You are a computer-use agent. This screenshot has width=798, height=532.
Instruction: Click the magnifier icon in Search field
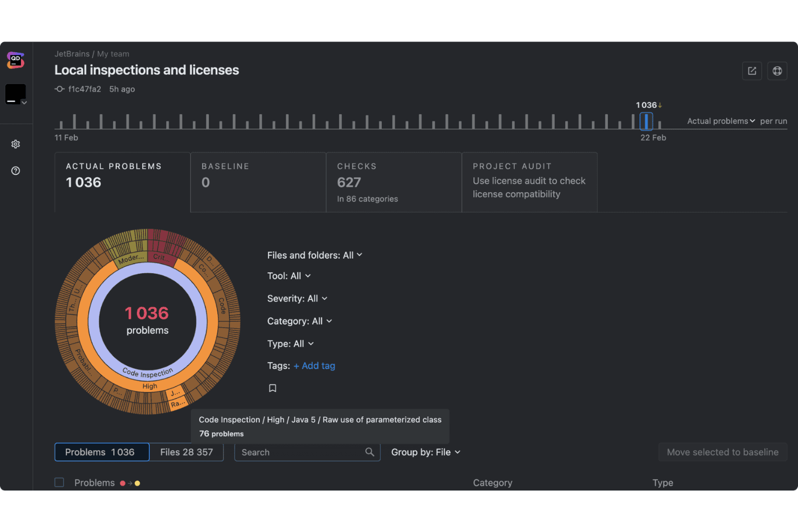pos(369,452)
